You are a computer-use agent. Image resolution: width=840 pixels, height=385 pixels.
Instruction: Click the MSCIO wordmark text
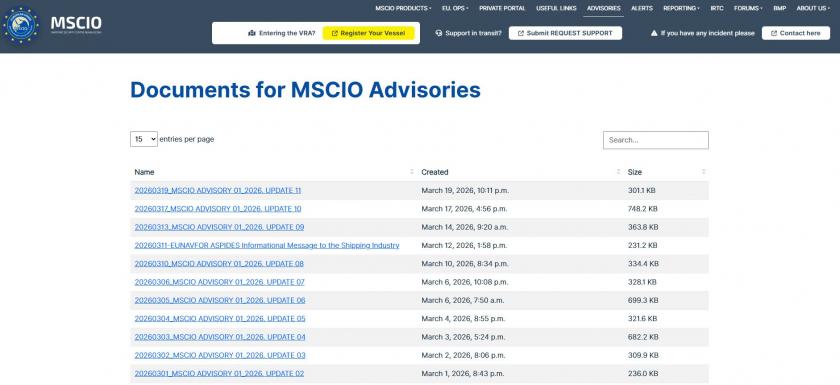pos(76,23)
